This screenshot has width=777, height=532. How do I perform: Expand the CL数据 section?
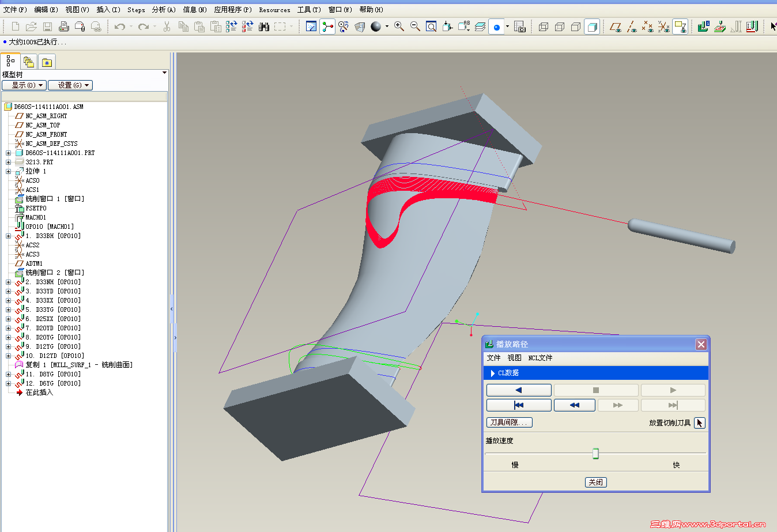493,373
